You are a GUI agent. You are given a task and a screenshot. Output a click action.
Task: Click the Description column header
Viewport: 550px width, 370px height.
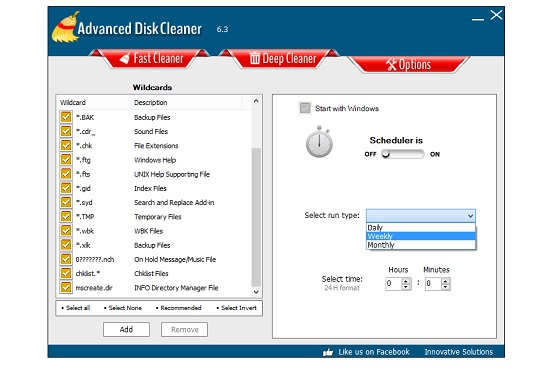click(x=186, y=102)
